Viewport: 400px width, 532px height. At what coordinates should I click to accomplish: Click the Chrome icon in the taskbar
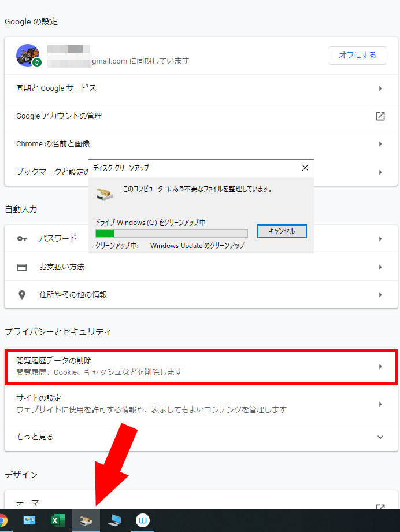pyautogui.click(x=3, y=520)
